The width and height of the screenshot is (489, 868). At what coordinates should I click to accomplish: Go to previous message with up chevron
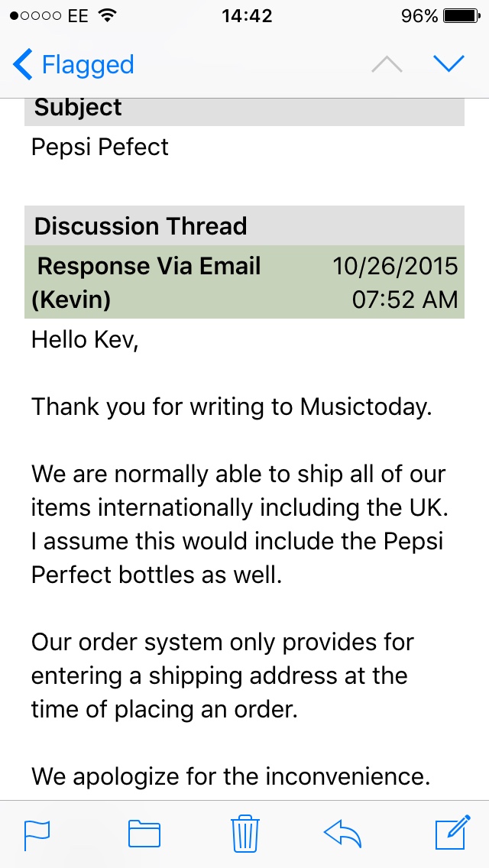(x=387, y=64)
